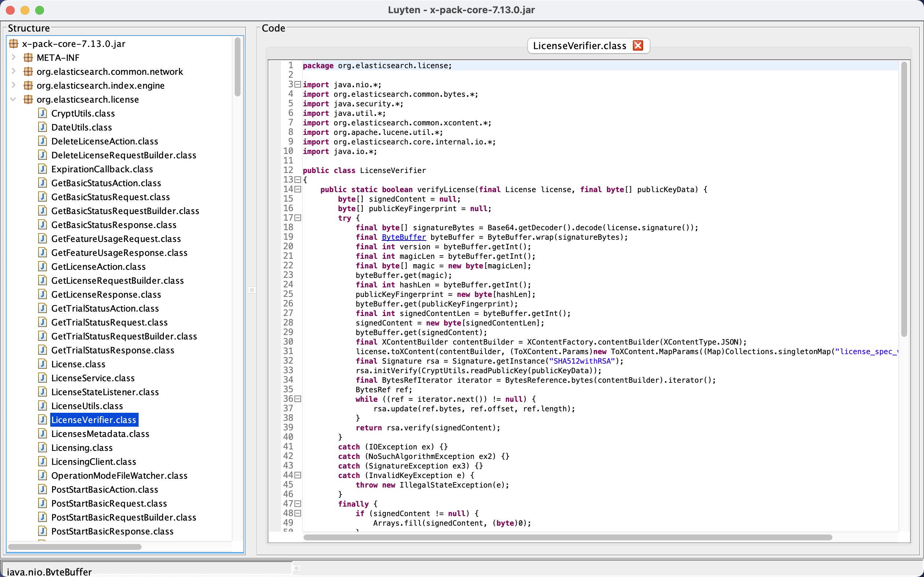Open GetTrialStatusRequestBuilder.class
The height and width of the screenshot is (577, 924).
[x=124, y=336]
